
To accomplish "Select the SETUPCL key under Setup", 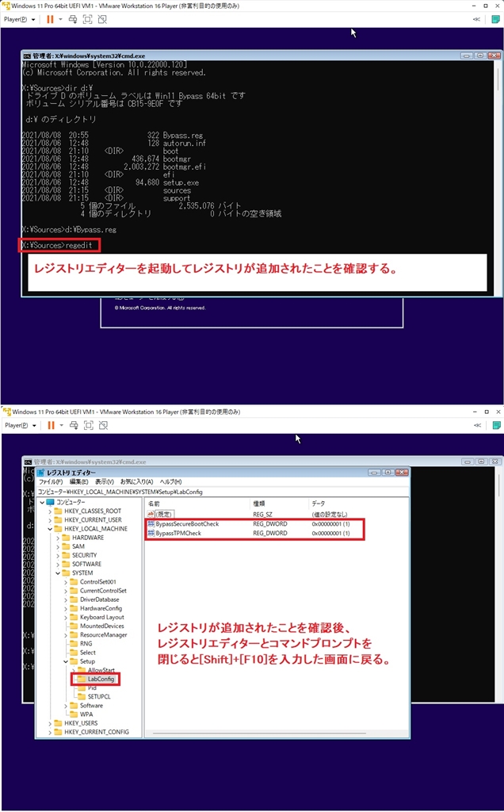I will click(x=99, y=696).
